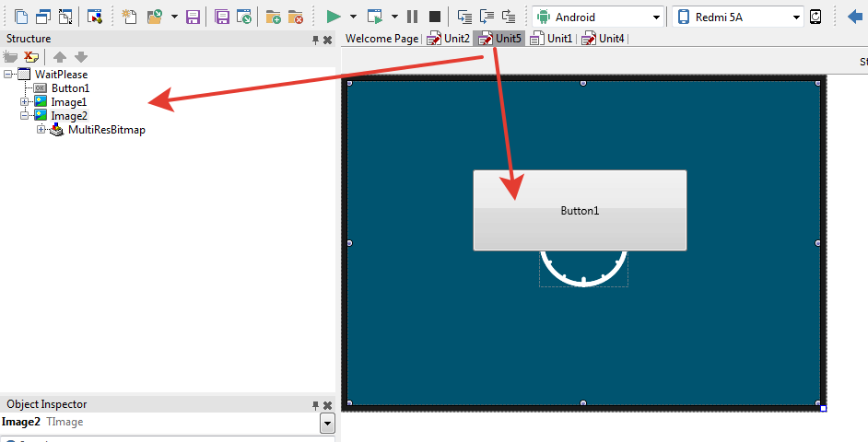The width and height of the screenshot is (868, 442).
Task: Expand the Image1 tree node
Action: (x=24, y=102)
